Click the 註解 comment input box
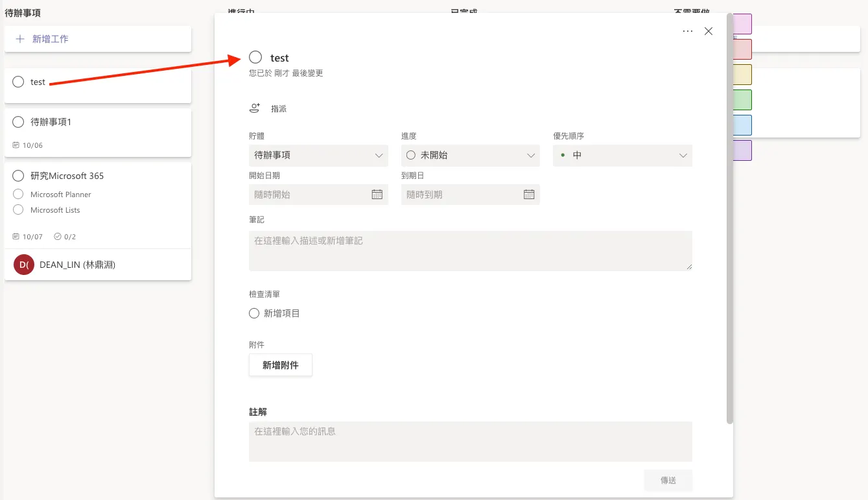This screenshot has width=868, height=500. pos(471,442)
